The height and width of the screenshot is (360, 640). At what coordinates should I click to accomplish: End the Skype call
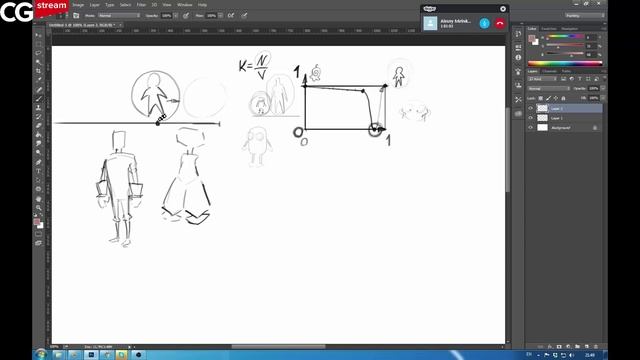pos(500,23)
